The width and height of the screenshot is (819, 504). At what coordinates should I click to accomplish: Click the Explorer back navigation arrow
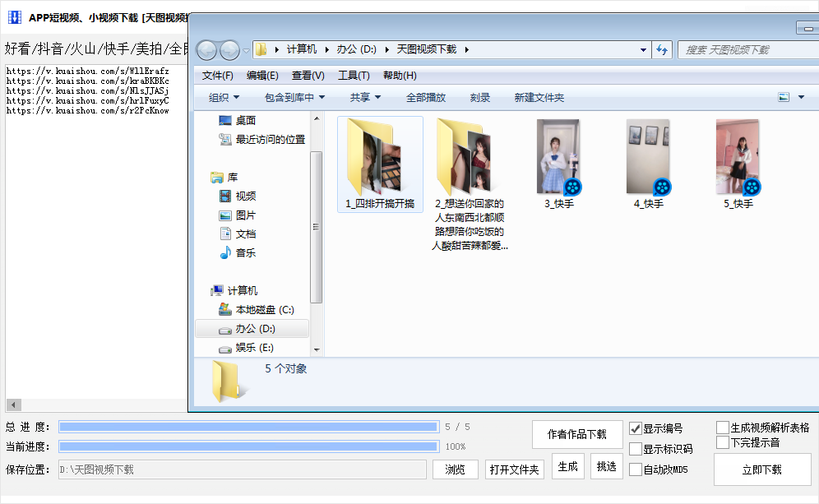point(207,50)
